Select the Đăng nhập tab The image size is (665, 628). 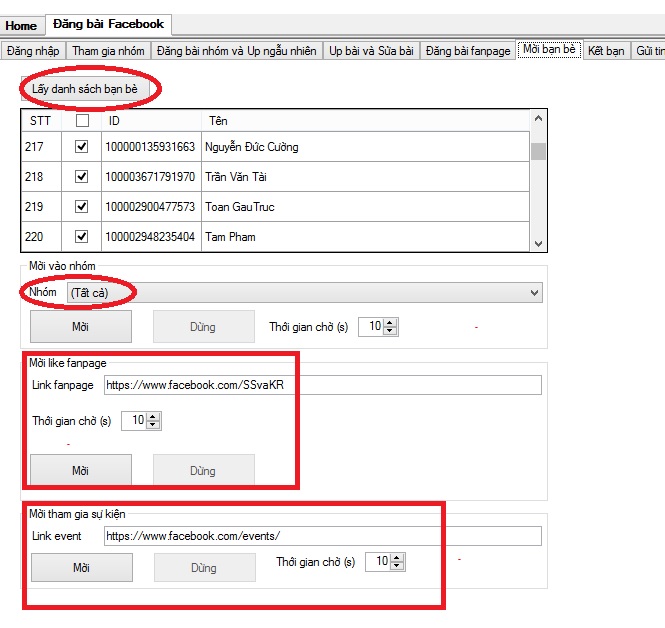point(33,51)
